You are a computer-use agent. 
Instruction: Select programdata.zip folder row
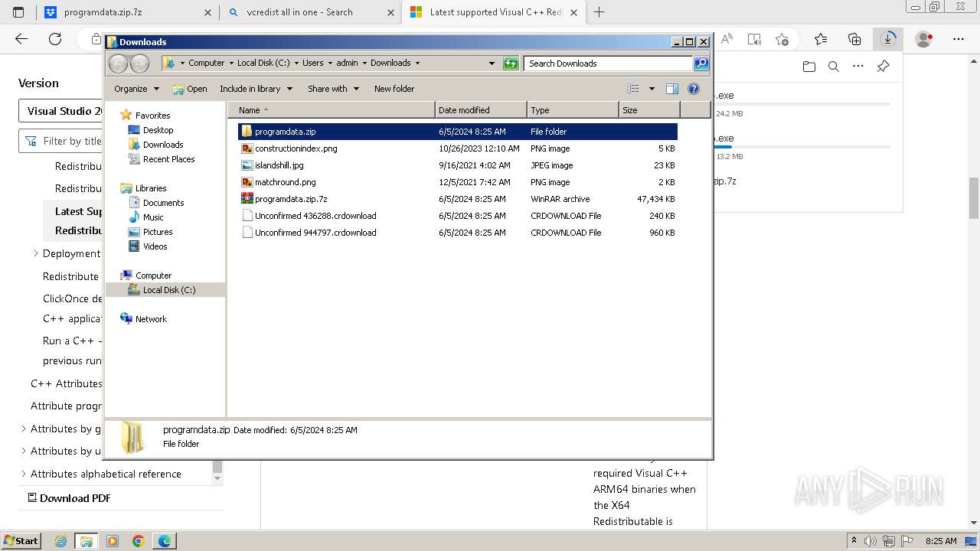pos(458,132)
